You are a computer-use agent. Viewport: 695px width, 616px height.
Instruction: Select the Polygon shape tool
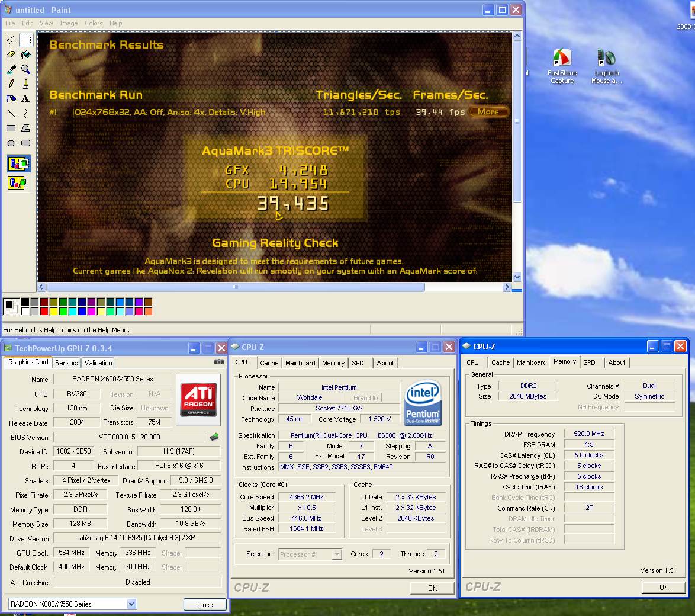[x=26, y=128]
